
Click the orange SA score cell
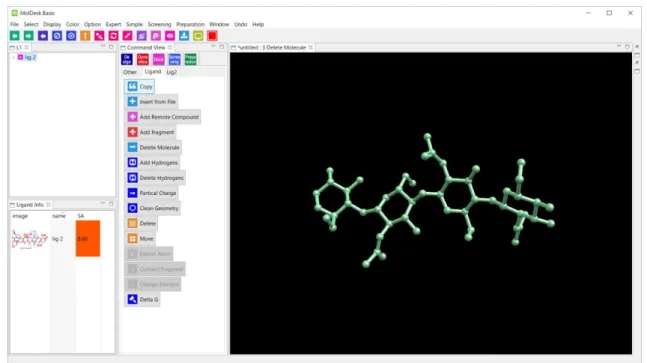[88, 238]
